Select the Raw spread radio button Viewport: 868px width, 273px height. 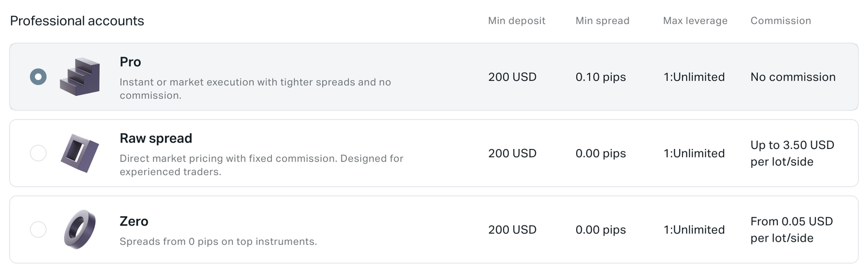tap(38, 153)
